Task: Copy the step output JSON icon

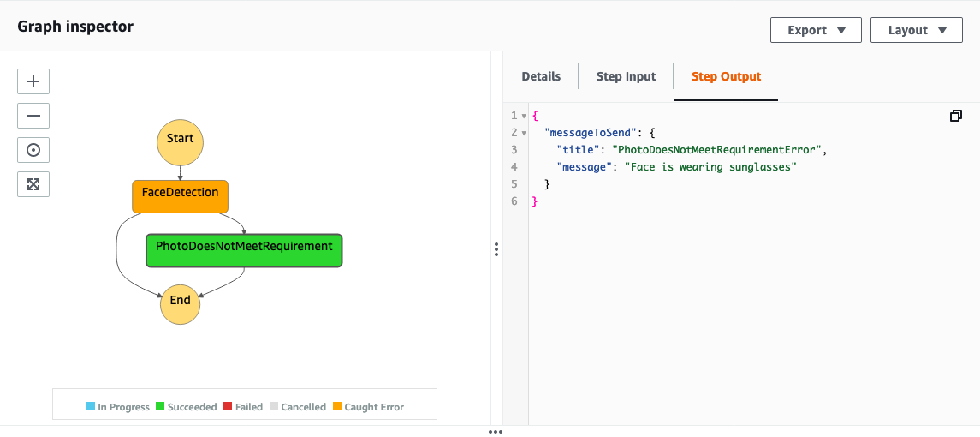Action: pyautogui.click(x=956, y=116)
